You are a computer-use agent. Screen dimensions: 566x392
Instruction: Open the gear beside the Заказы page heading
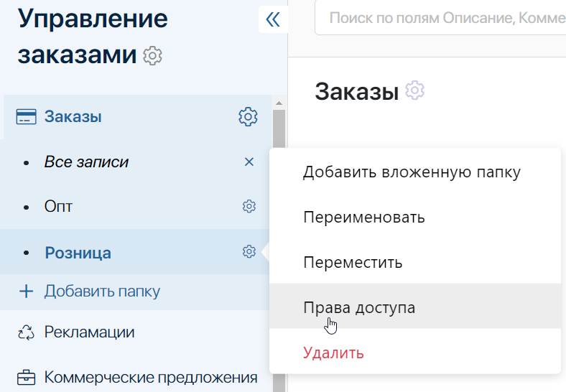tap(414, 90)
